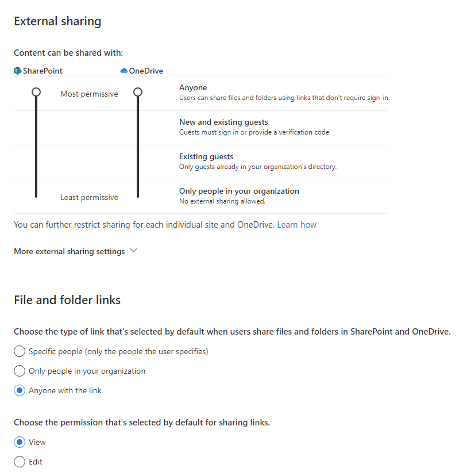Viewport: 467px width, 476px height.
Task: Open the Learn how link
Action: tap(296, 225)
